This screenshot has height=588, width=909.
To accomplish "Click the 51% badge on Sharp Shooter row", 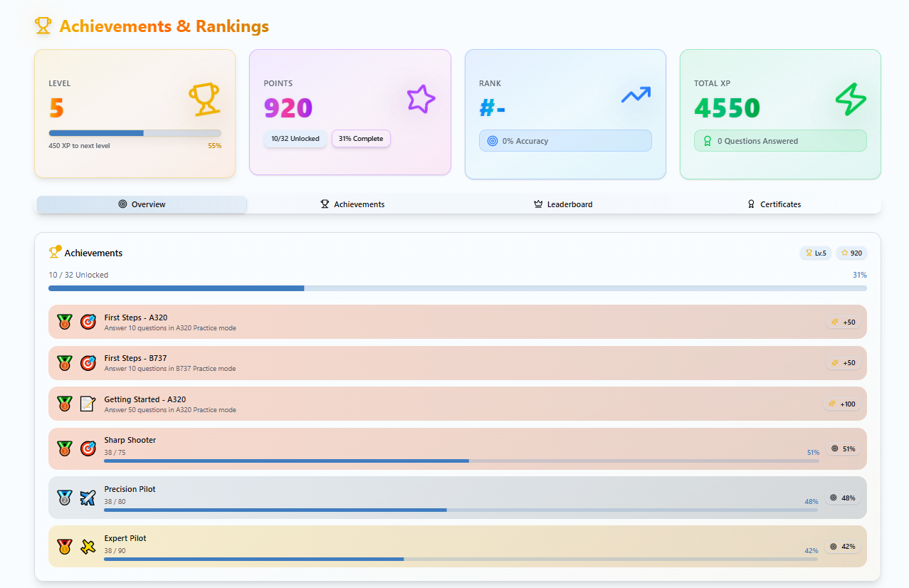I will click(843, 449).
